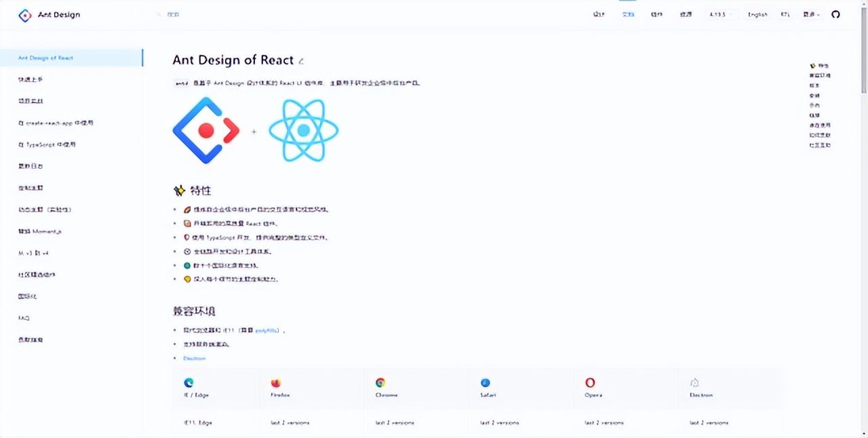Screen dimensions: 868x438
Task: Click the Chrome browser icon
Action: click(380, 382)
